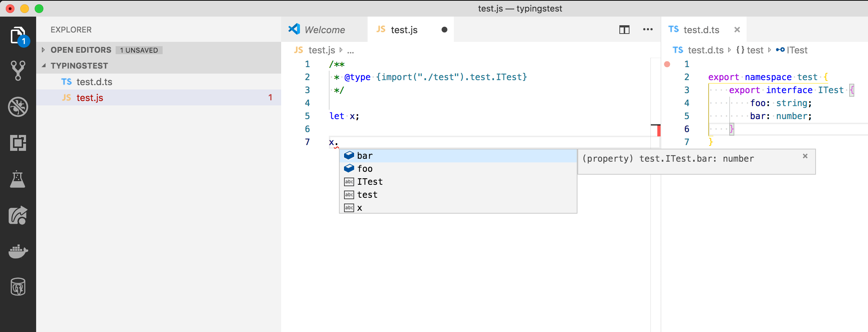The width and height of the screenshot is (868, 332).
Task: Open the Source Control view
Action: point(18,70)
